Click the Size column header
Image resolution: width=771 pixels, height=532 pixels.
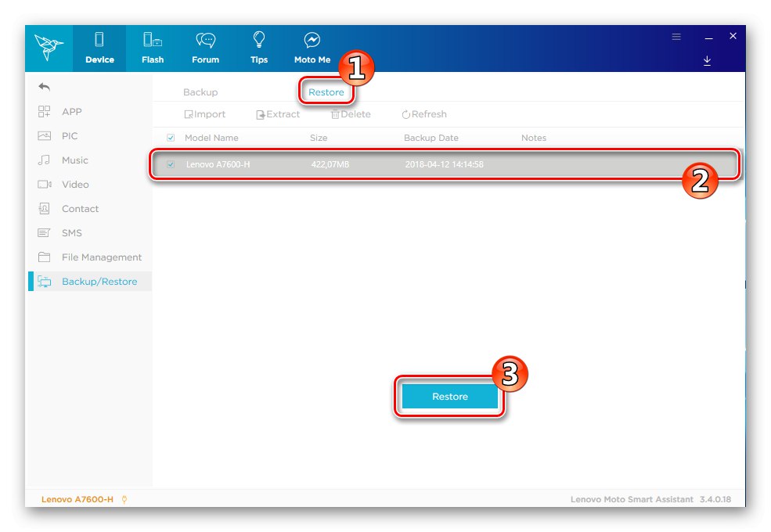click(x=319, y=138)
